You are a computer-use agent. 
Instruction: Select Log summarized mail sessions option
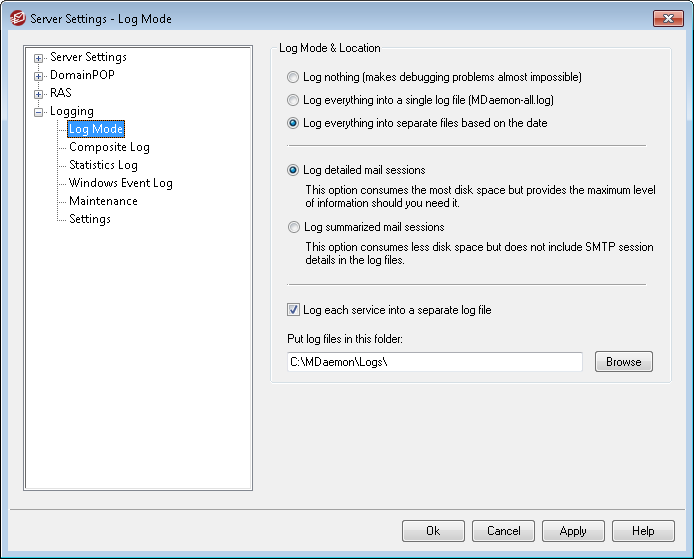pyautogui.click(x=293, y=227)
